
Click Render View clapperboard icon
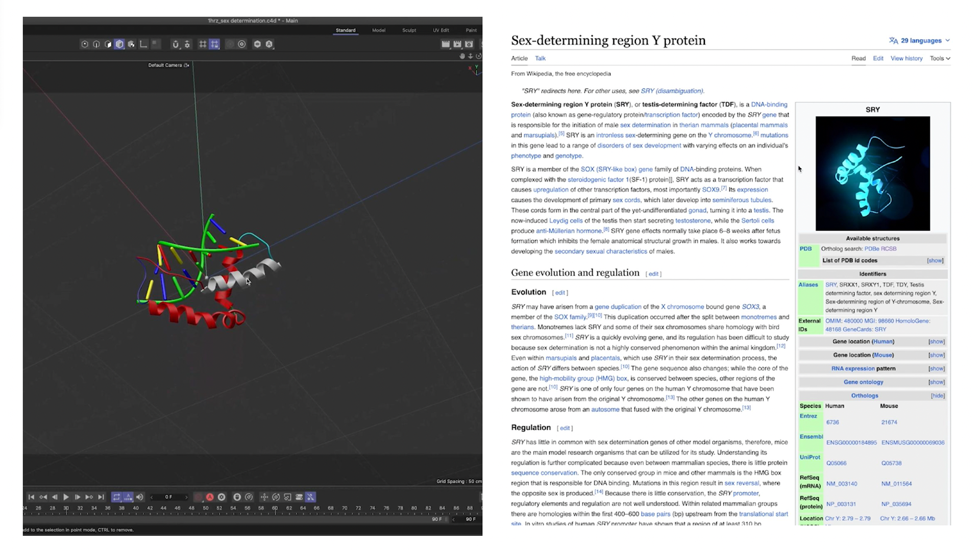[x=446, y=44]
